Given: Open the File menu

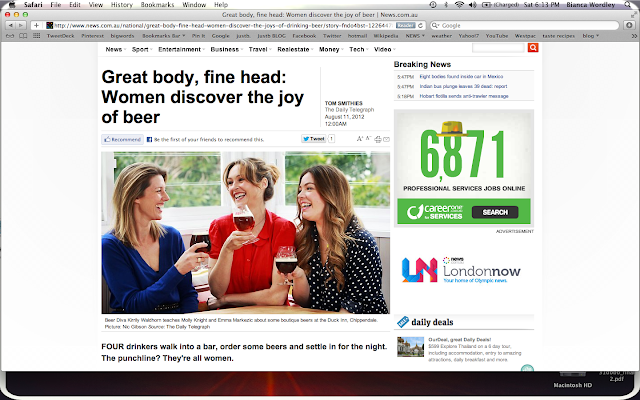Looking at the screenshot, I should point(56,4).
